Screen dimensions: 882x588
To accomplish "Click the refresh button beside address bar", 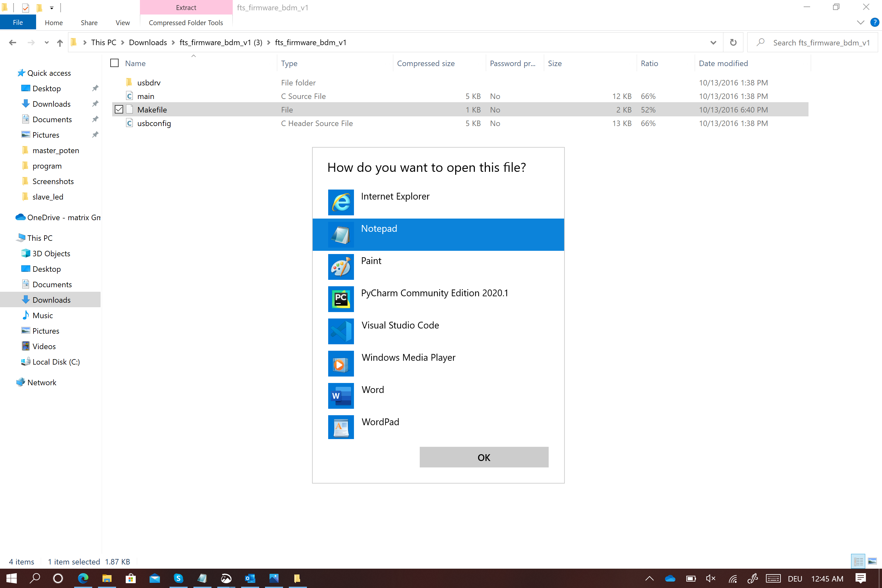I will tap(733, 42).
